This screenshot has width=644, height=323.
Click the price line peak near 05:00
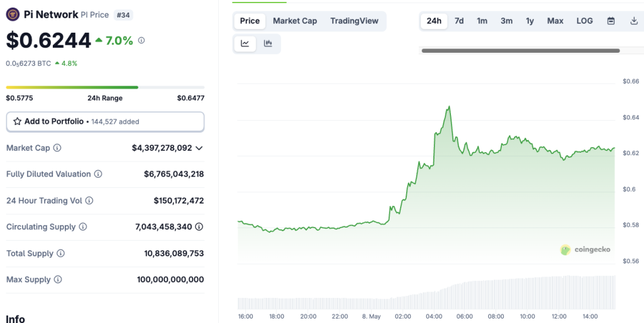click(x=449, y=107)
